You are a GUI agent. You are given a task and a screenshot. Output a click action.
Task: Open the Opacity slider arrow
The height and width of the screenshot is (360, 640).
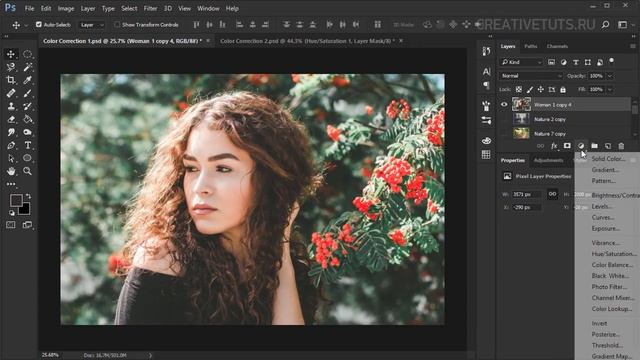[x=610, y=76]
